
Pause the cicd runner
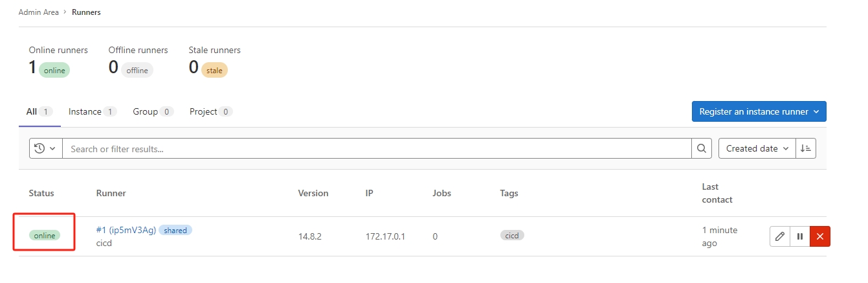800,236
